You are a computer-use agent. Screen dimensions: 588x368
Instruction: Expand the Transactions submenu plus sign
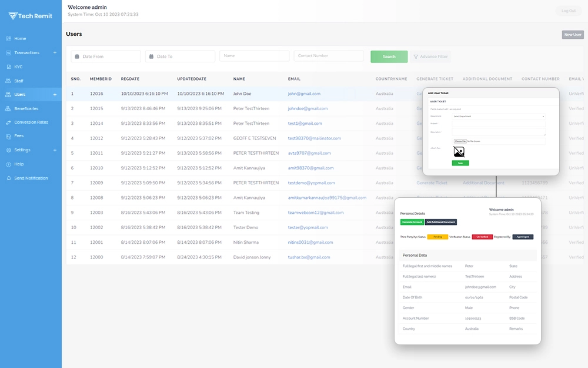click(55, 53)
